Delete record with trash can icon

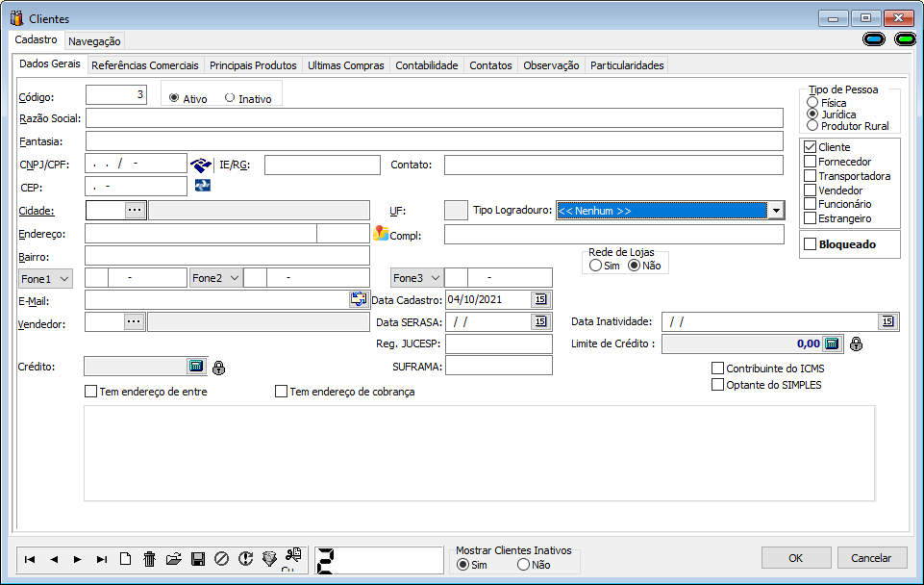click(x=150, y=558)
